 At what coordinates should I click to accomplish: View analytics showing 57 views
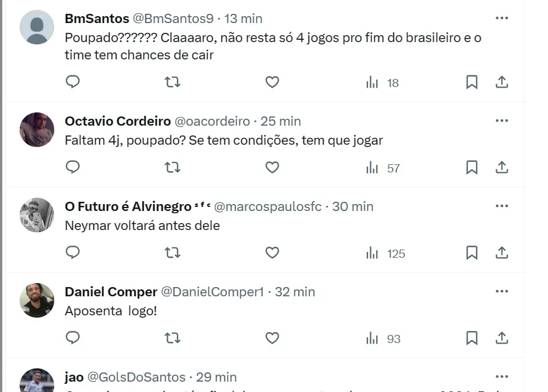[383, 168]
